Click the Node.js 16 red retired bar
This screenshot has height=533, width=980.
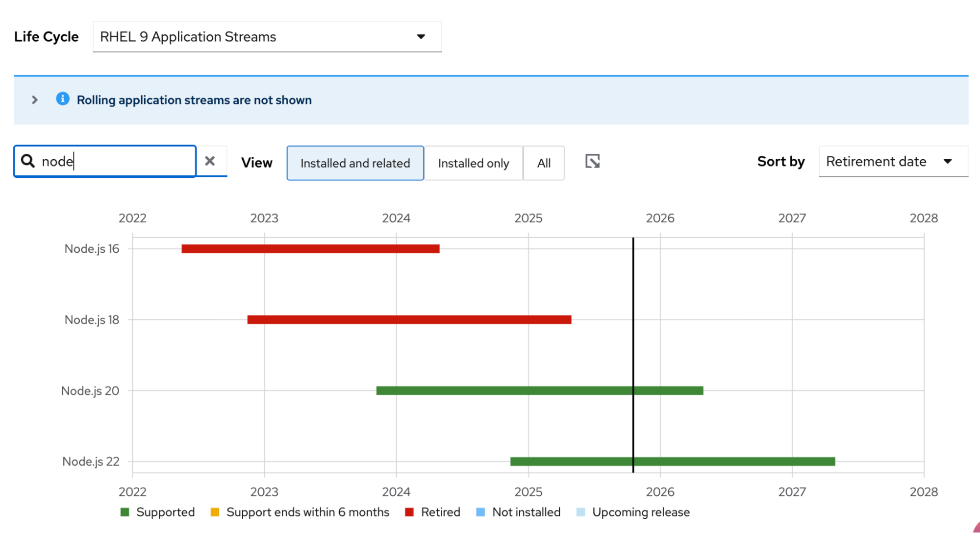[x=310, y=249]
